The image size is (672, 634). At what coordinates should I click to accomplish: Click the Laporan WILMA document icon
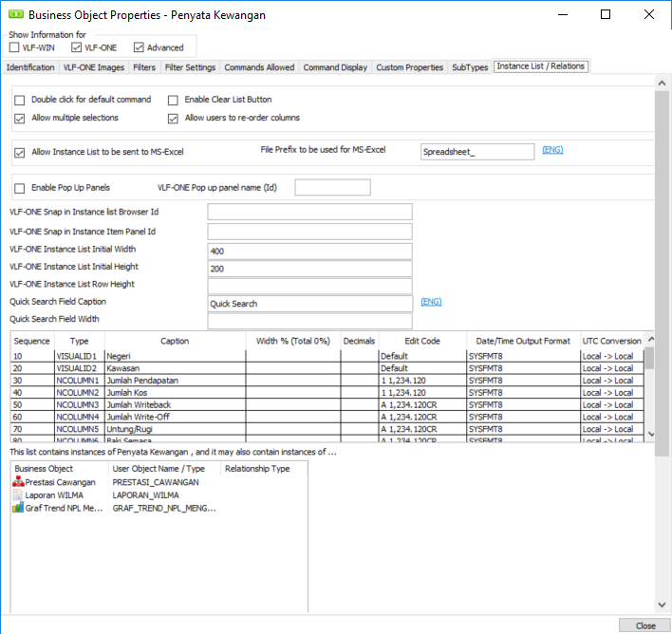point(18,494)
